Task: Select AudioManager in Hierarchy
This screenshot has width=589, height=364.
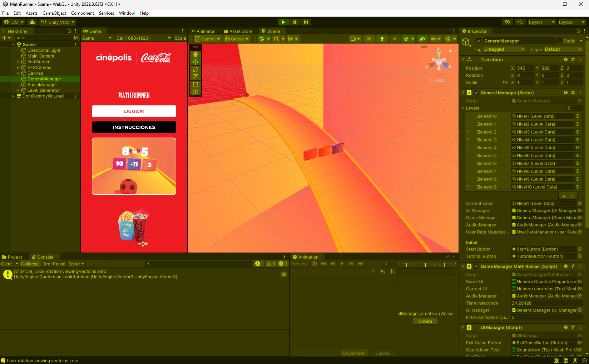Action: click(42, 85)
